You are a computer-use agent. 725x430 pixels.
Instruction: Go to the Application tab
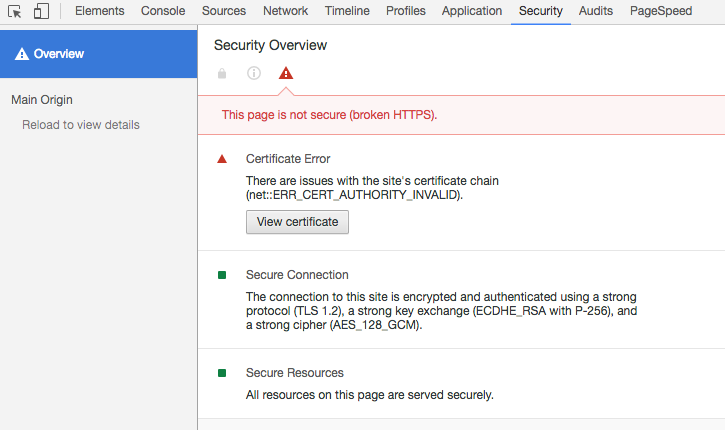pos(472,11)
